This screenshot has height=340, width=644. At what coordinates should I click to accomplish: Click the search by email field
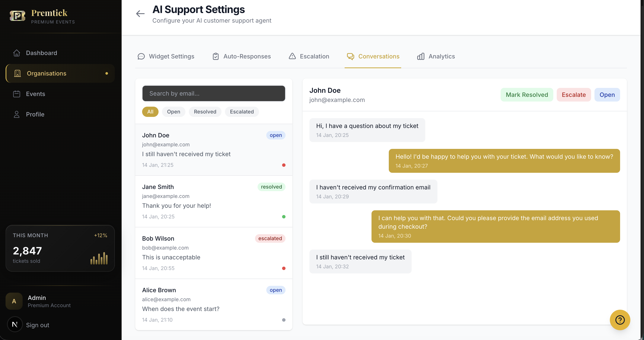coord(214,93)
